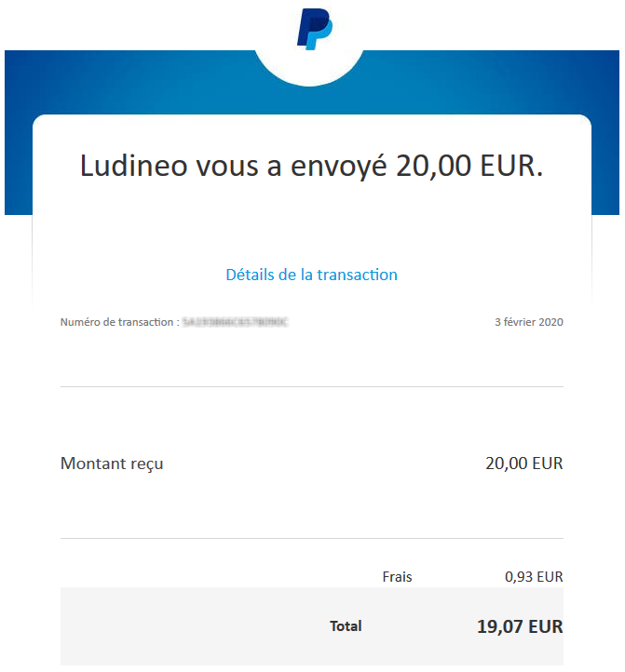Image resolution: width=625 pixels, height=672 pixels.
Task: Select the 0,93 EUR fee amount
Action: pyautogui.click(x=534, y=577)
